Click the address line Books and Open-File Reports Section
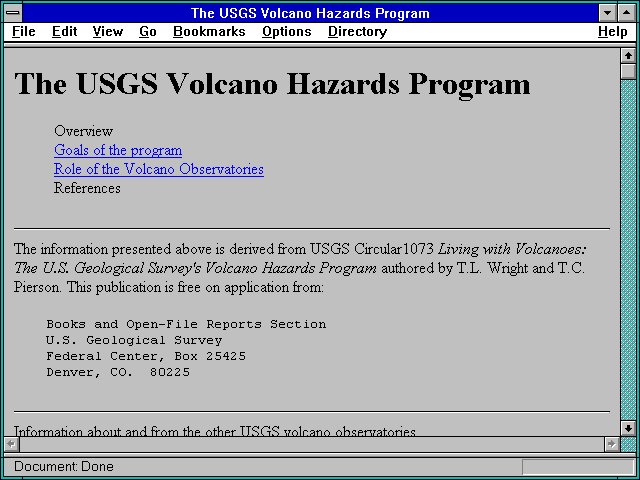The height and width of the screenshot is (480, 640). tap(186, 324)
